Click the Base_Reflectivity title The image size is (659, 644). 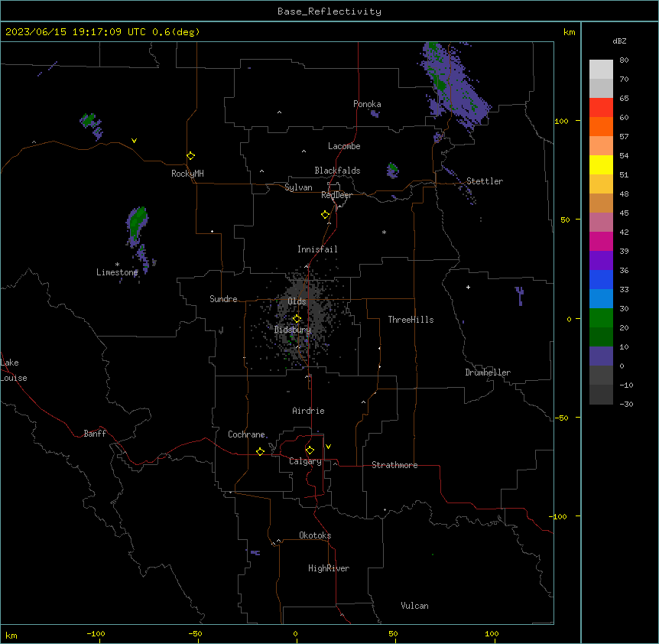[x=329, y=11]
